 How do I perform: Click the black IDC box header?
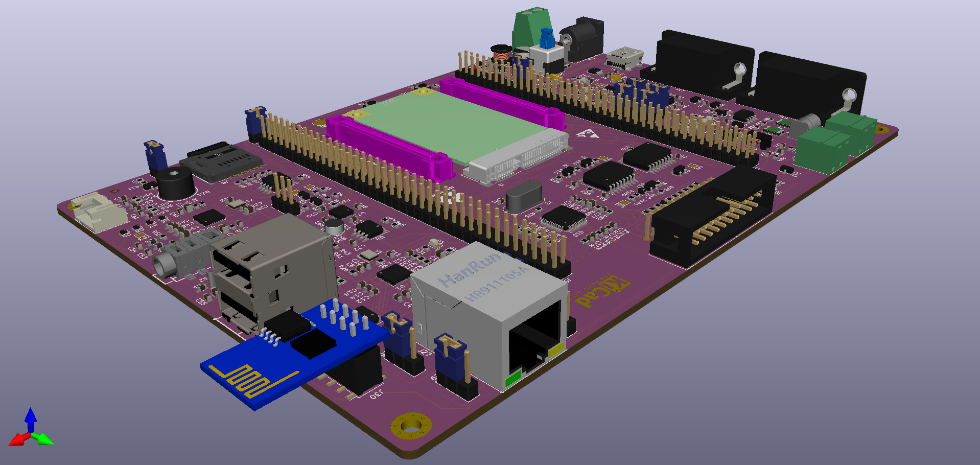713,217
